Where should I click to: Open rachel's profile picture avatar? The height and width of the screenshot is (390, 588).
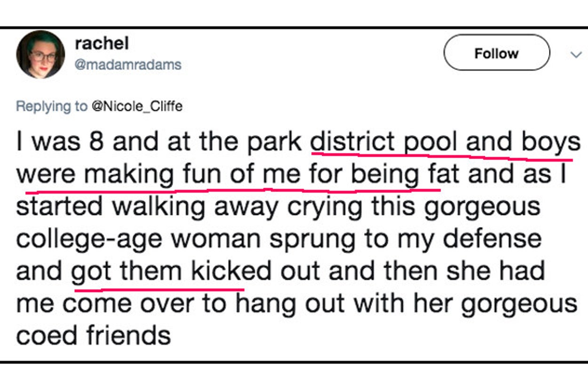(x=40, y=55)
